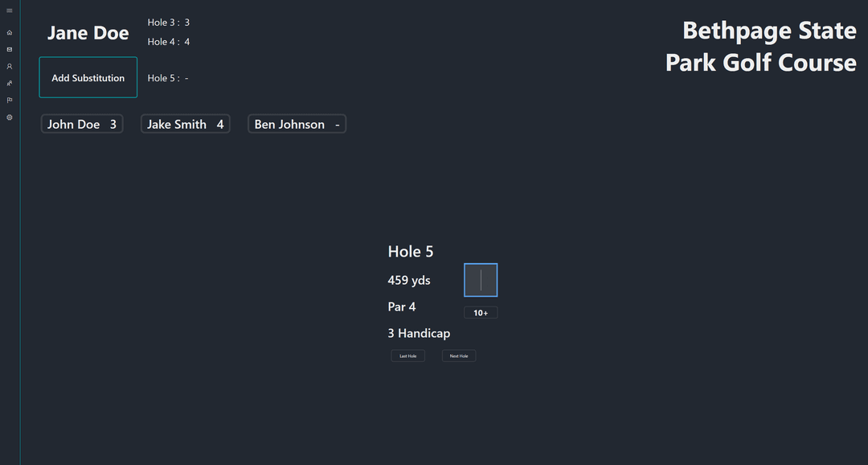The width and height of the screenshot is (868, 465).
Task: Select the Ben Johnson player chip
Action: 297,124
